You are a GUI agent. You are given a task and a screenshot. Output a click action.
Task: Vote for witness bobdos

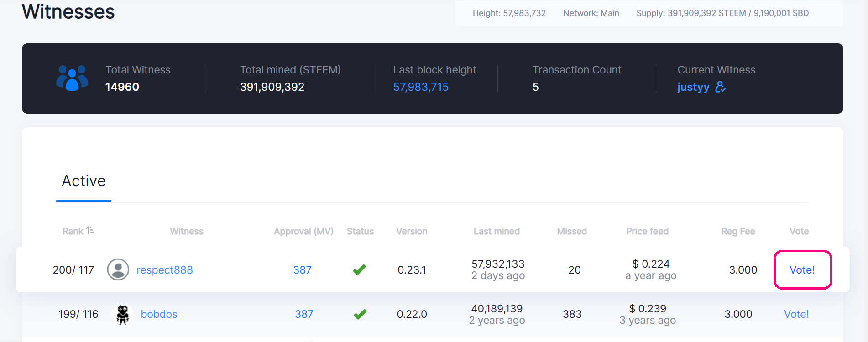(x=796, y=314)
